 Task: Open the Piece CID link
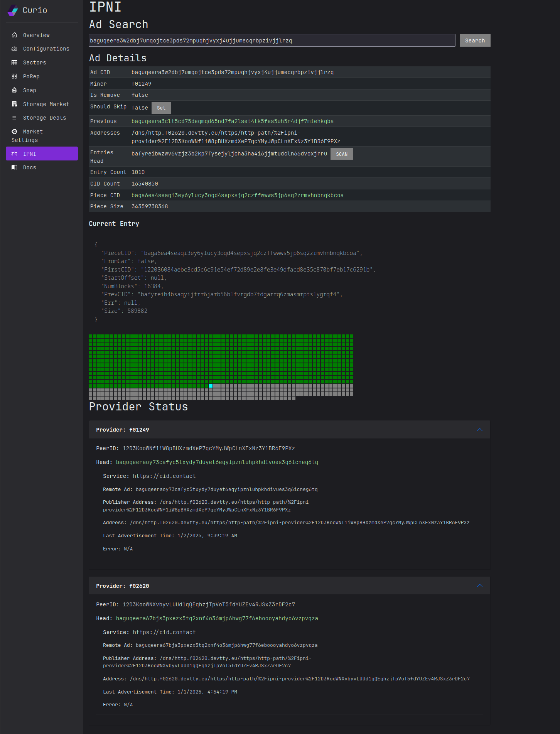tap(237, 196)
